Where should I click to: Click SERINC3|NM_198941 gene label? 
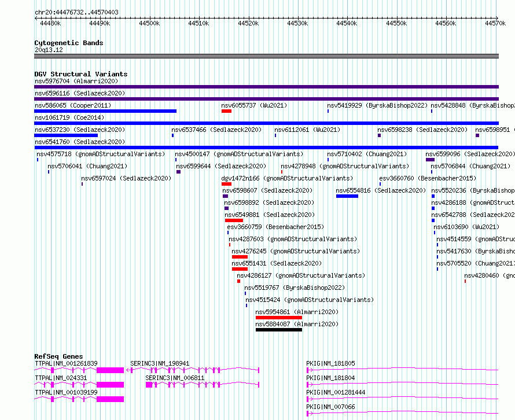coord(160,363)
